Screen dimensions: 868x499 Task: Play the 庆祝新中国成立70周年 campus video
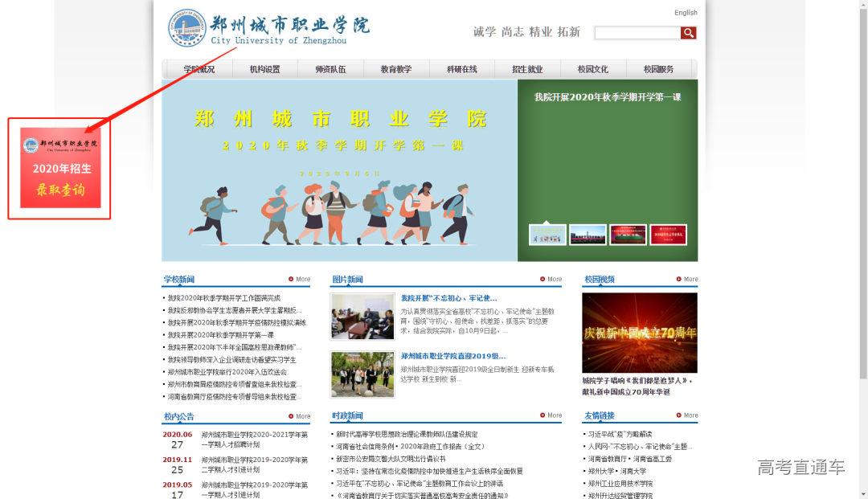click(639, 332)
